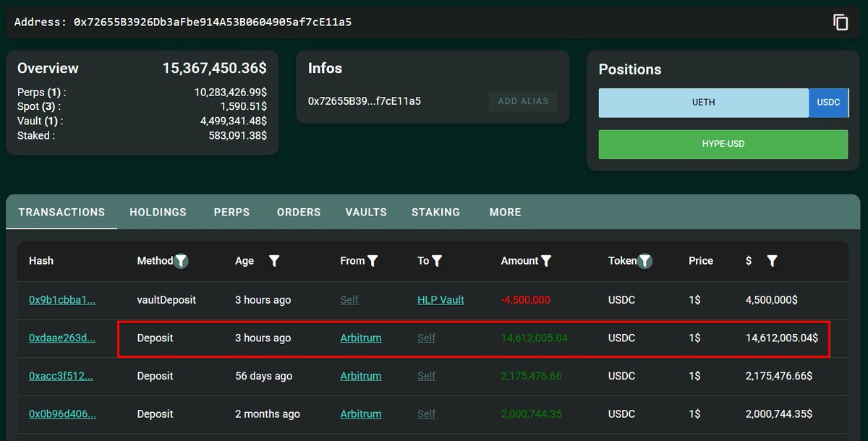Click the total overview value 15,367,450.36$
This screenshot has width=868, height=441.
(x=214, y=69)
